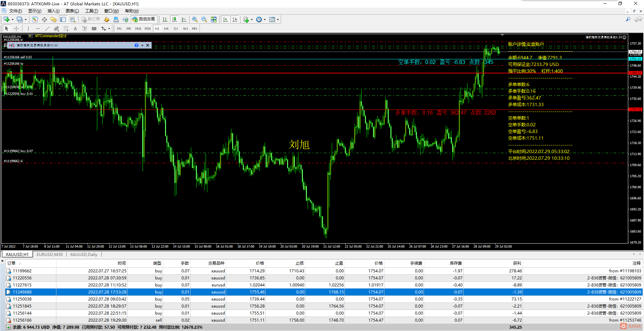This screenshot has width=644, height=331.
Task: Open the 插入(I) menu
Action: [x=53, y=11]
